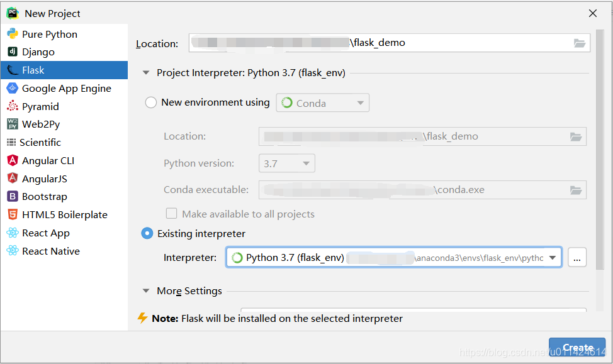The width and height of the screenshot is (613, 364).
Task: Open the Python version 3.7 dropdown
Action: (287, 163)
